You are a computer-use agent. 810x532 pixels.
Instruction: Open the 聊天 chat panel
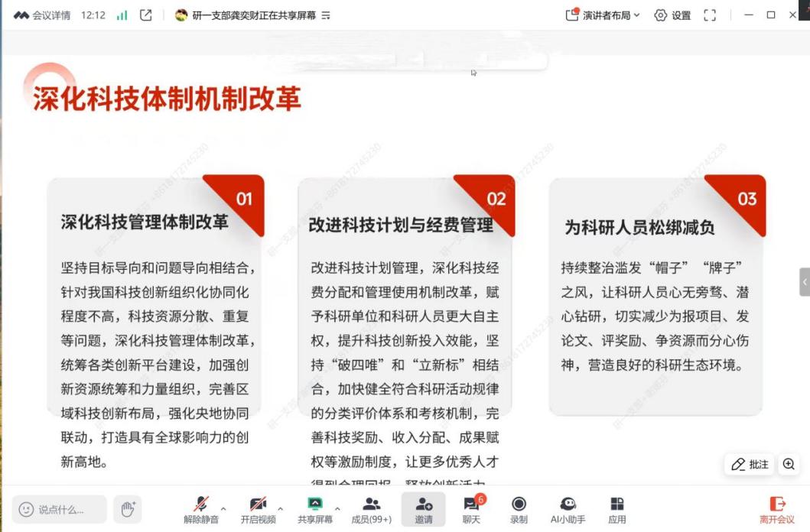pyautogui.click(x=471, y=504)
